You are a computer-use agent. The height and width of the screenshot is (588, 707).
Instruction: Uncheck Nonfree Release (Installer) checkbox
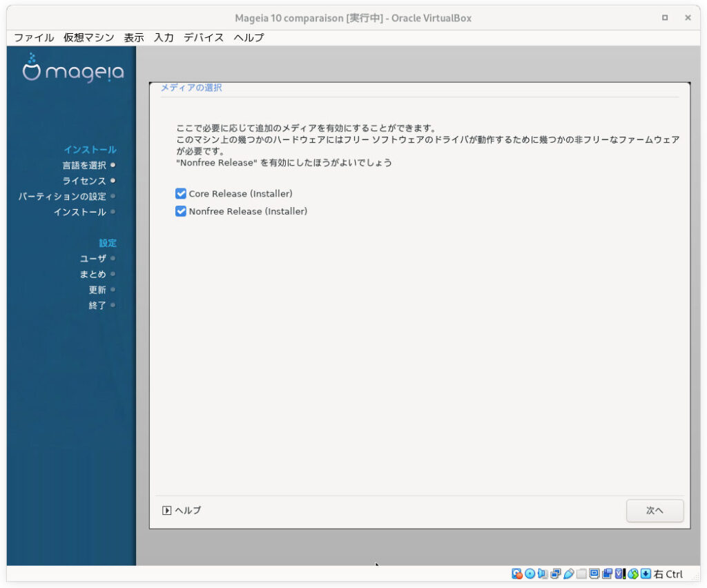(x=181, y=211)
